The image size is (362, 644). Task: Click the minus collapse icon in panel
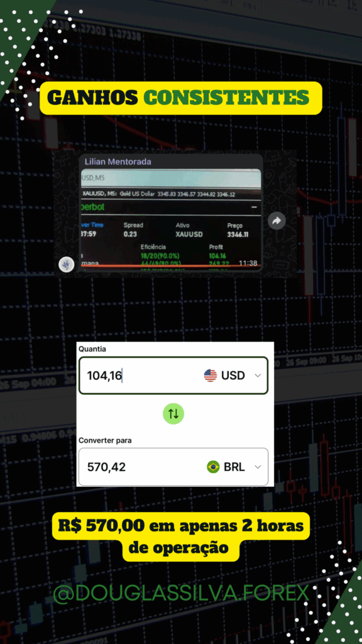254,208
